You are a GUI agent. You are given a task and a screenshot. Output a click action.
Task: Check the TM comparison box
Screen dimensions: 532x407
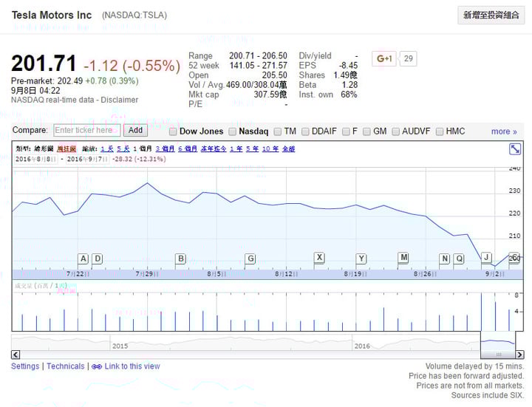coord(278,131)
